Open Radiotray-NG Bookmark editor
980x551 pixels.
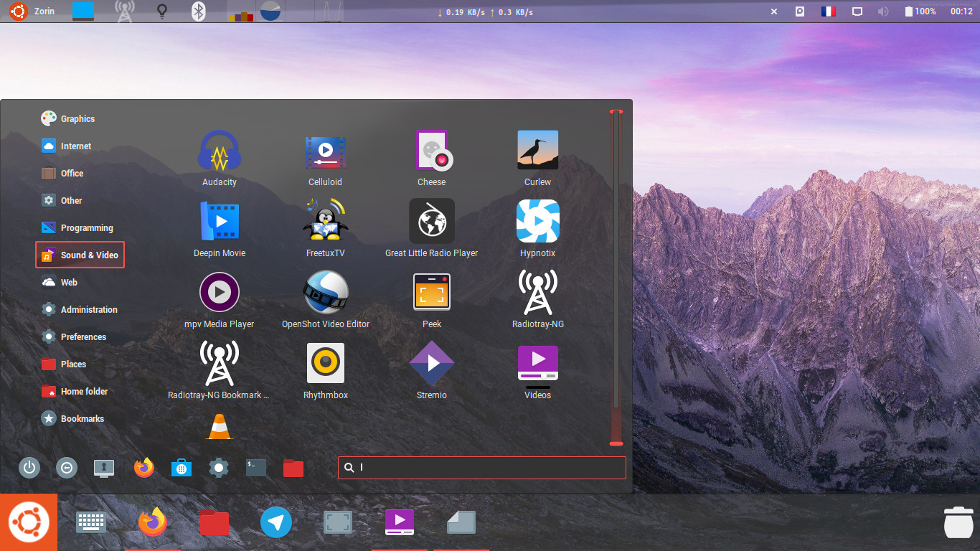pos(219,371)
